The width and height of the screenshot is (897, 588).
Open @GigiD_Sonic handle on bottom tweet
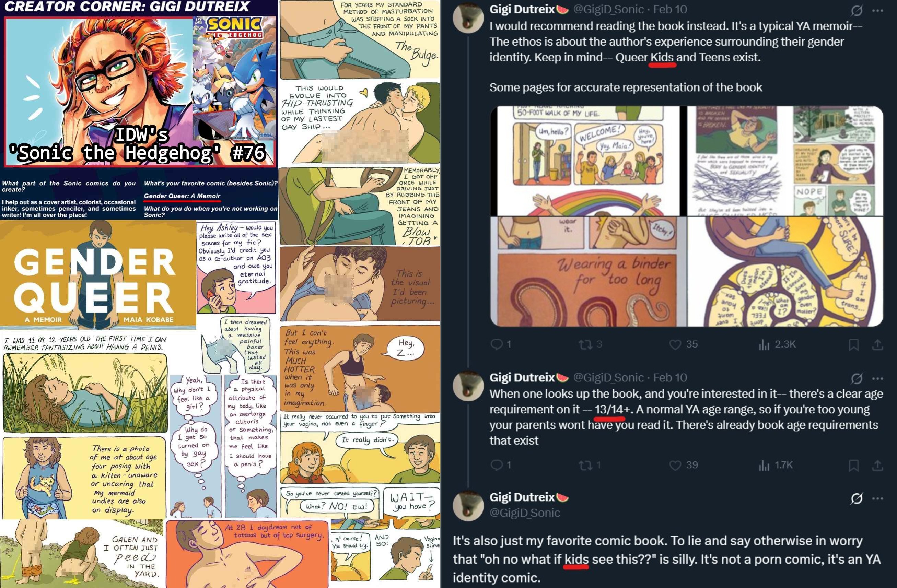[x=524, y=513]
